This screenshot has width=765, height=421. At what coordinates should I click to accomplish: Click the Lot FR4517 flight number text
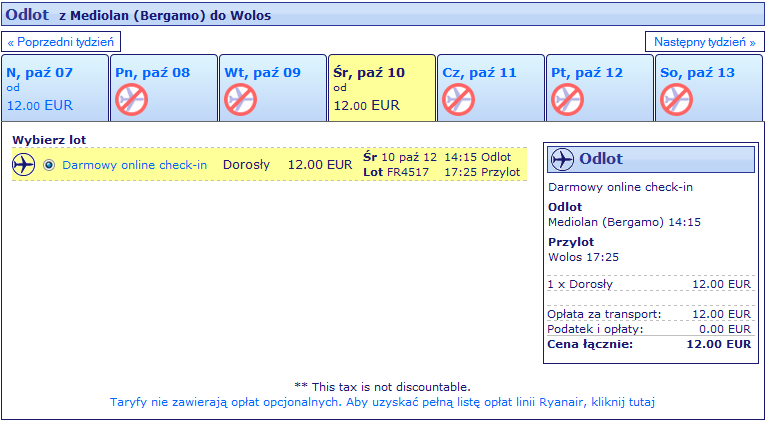click(x=396, y=172)
